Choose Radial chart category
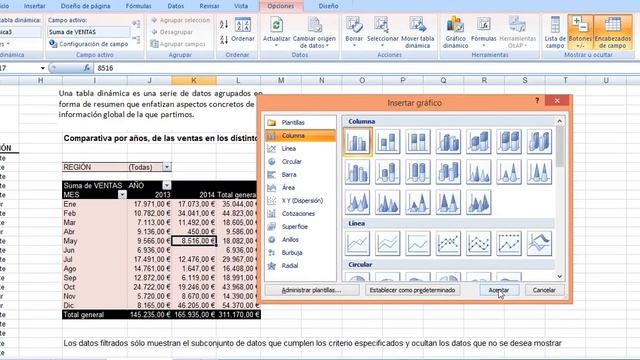640x360 pixels. click(x=300, y=266)
